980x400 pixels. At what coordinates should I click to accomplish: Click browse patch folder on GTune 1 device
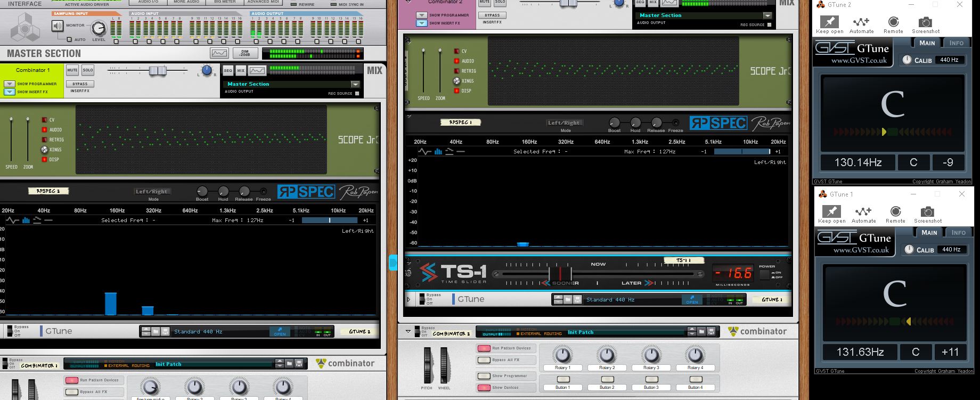coord(568,299)
